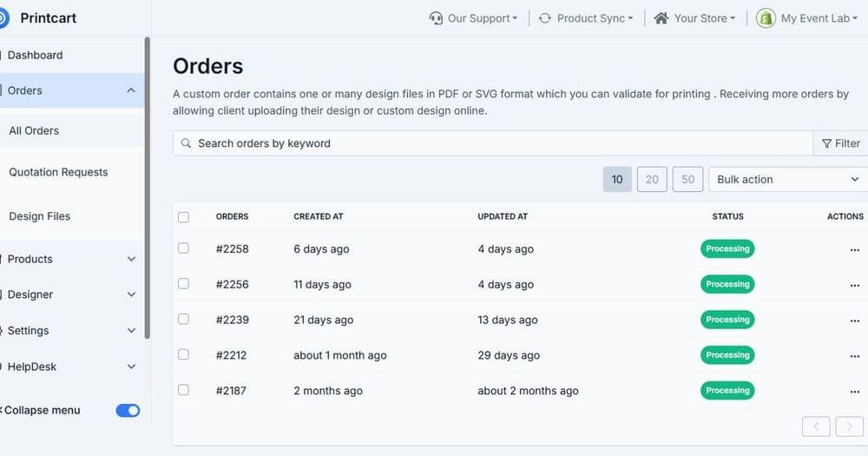The image size is (868, 456).
Task: Open order #2212 link
Action: [231, 356]
